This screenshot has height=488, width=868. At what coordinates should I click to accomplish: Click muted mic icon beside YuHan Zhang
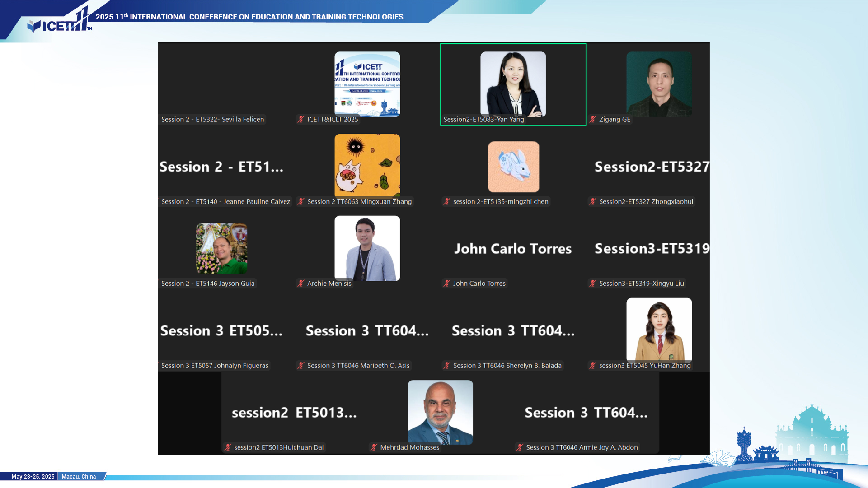(593, 365)
